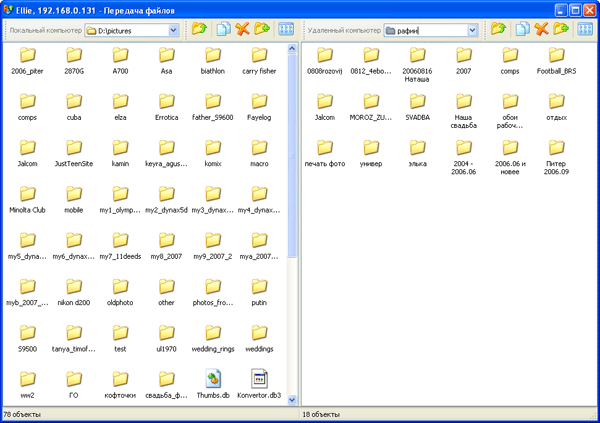Image resolution: width=600 pixels, height=423 pixels.
Task: Select the Minolta Club folder
Action: [x=27, y=199]
